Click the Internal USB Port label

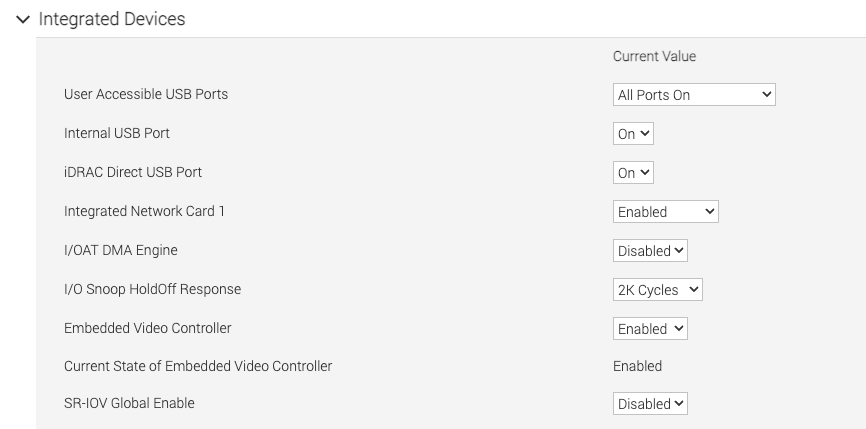117,134
